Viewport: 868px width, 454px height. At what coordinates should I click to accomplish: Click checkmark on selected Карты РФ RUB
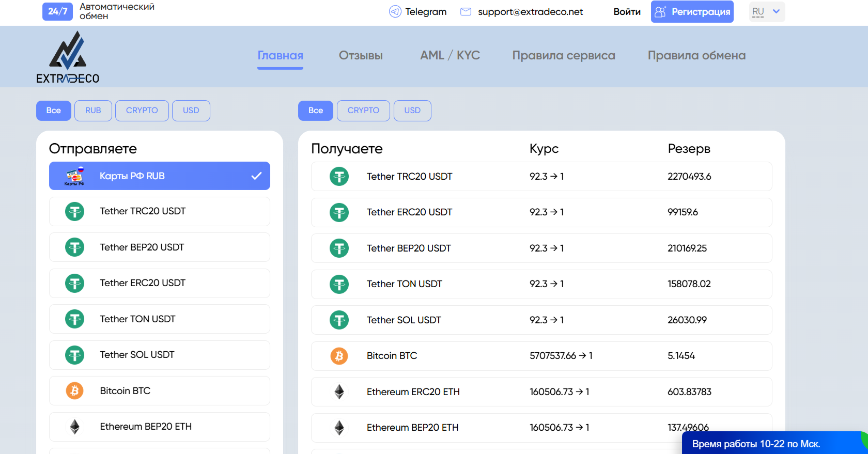click(256, 176)
